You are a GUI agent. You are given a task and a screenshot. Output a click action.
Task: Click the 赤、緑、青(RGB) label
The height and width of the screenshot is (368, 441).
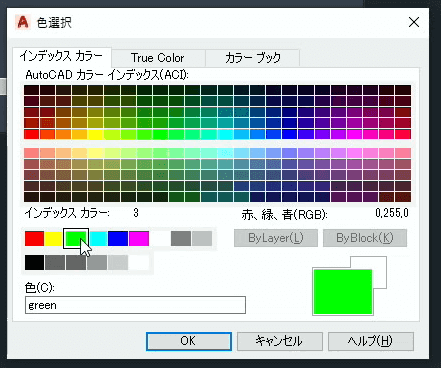284,214
